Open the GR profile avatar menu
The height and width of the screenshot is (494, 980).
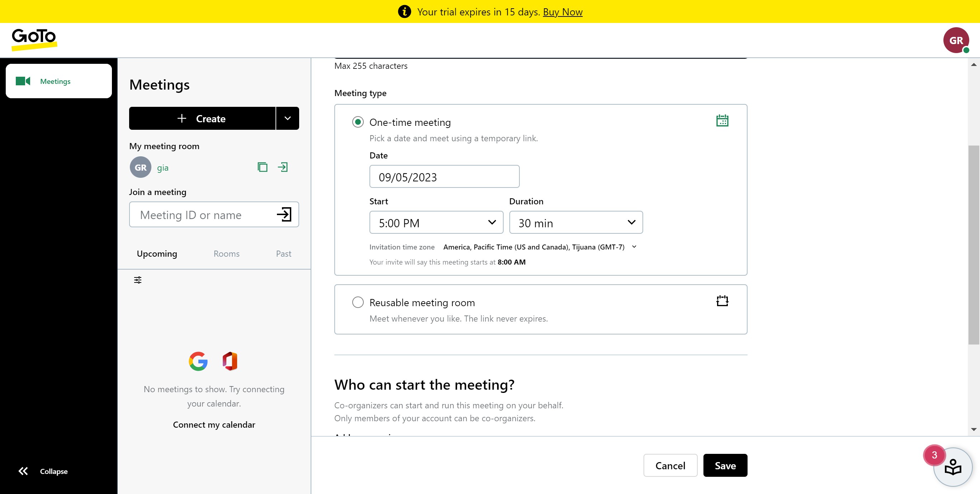(956, 40)
